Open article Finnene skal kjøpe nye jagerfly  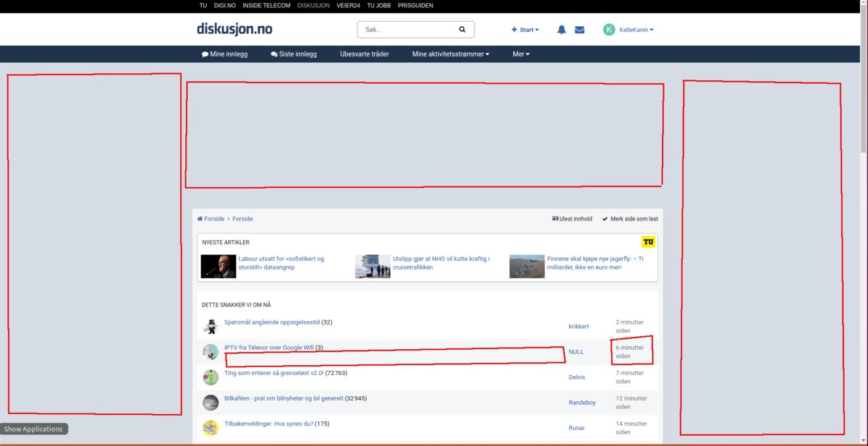(595, 262)
